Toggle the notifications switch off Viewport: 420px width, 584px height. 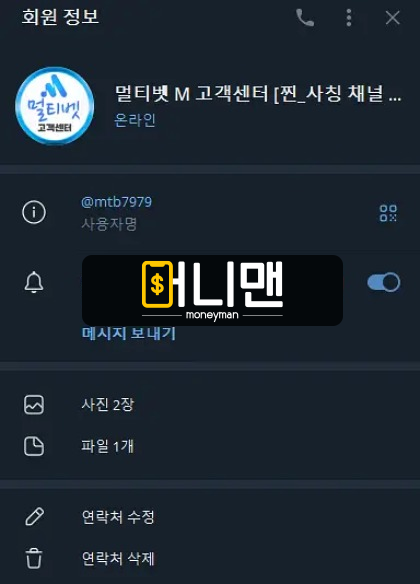384,282
